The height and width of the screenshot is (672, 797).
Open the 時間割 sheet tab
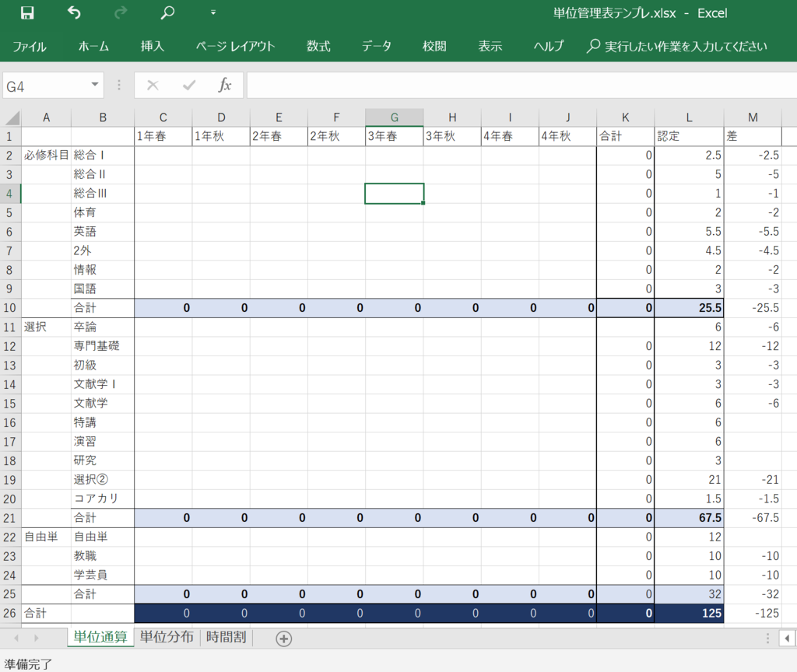click(x=226, y=637)
